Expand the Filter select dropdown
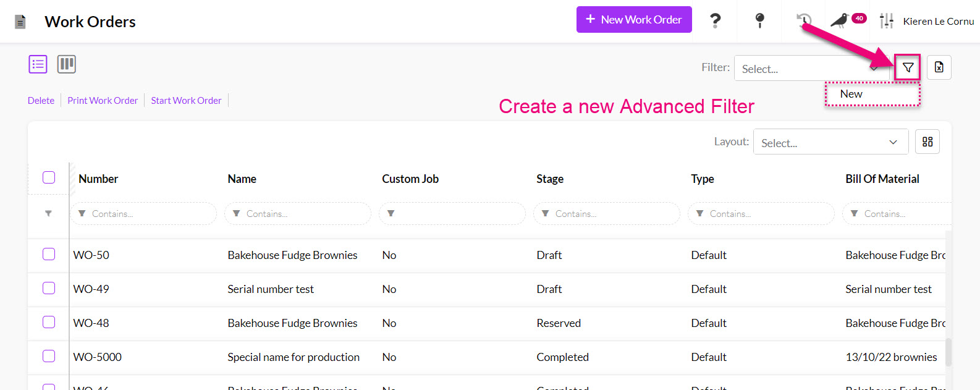This screenshot has height=390, width=980. coord(809,69)
